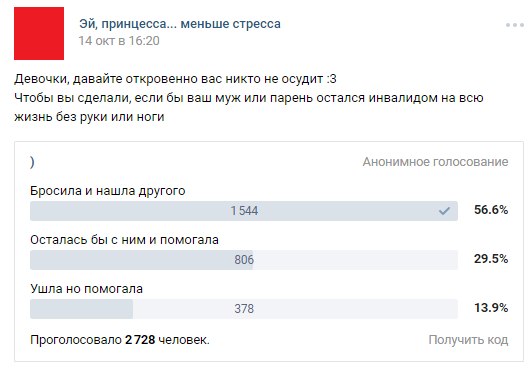Viewport: 530px width, 370px height.
Task: Click the 'Проголосовало 2 728 человек' total
Action: point(120,340)
